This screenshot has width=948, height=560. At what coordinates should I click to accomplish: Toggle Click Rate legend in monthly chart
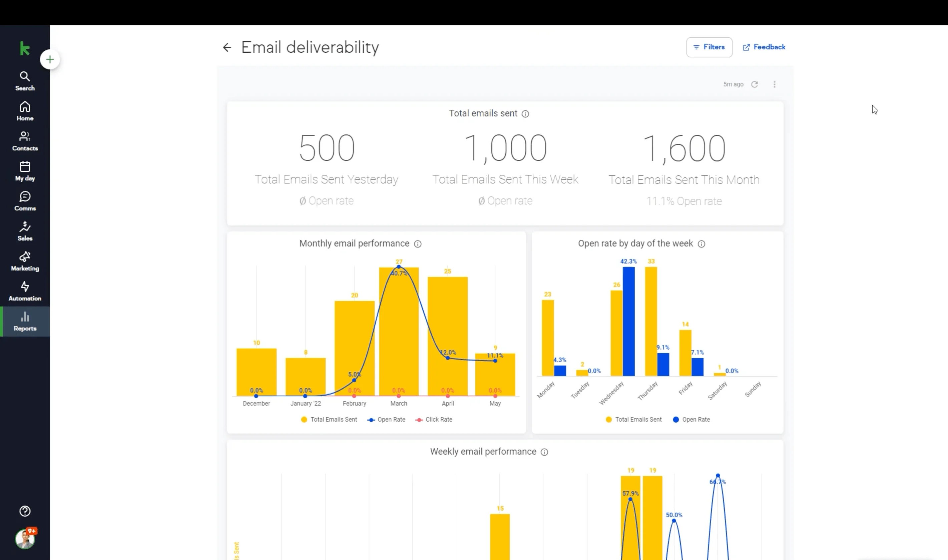click(x=433, y=419)
